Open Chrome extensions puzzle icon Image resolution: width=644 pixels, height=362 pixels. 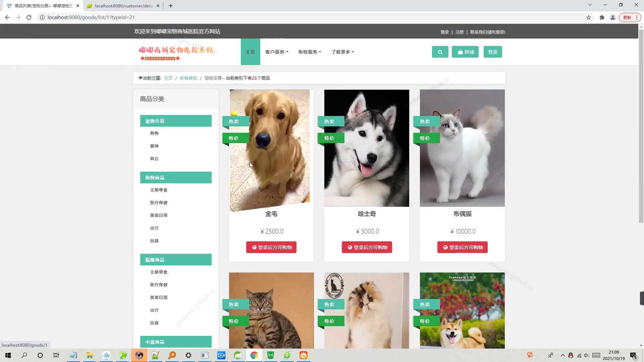602,17
